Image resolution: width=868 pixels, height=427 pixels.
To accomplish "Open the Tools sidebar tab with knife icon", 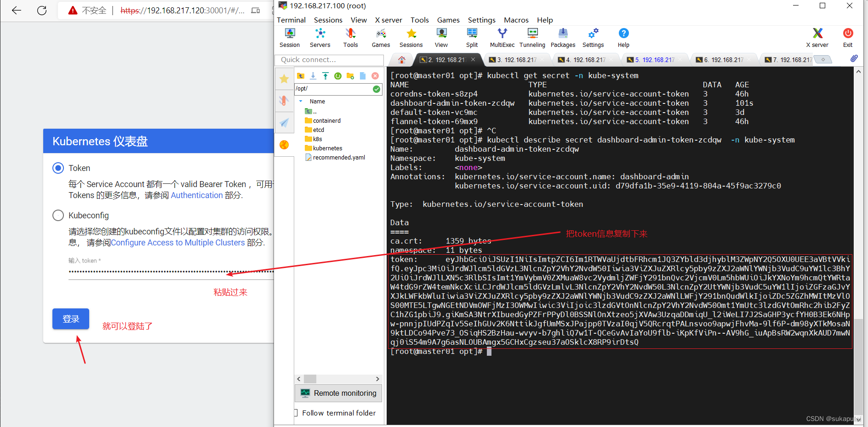I will 284,101.
